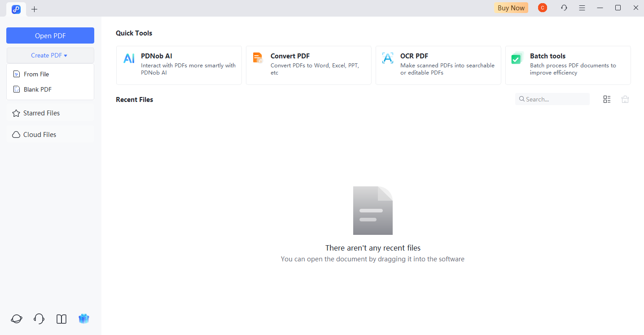The width and height of the screenshot is (644, 335).
Task: Open the hamburger main menu
Action: (x=582, y=8)
